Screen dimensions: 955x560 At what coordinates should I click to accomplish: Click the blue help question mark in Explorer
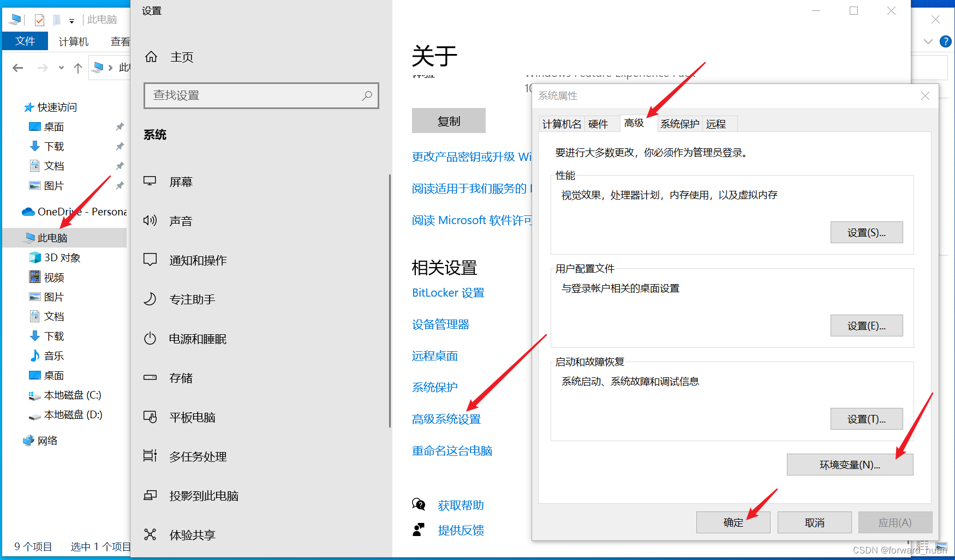click(946, 41)
